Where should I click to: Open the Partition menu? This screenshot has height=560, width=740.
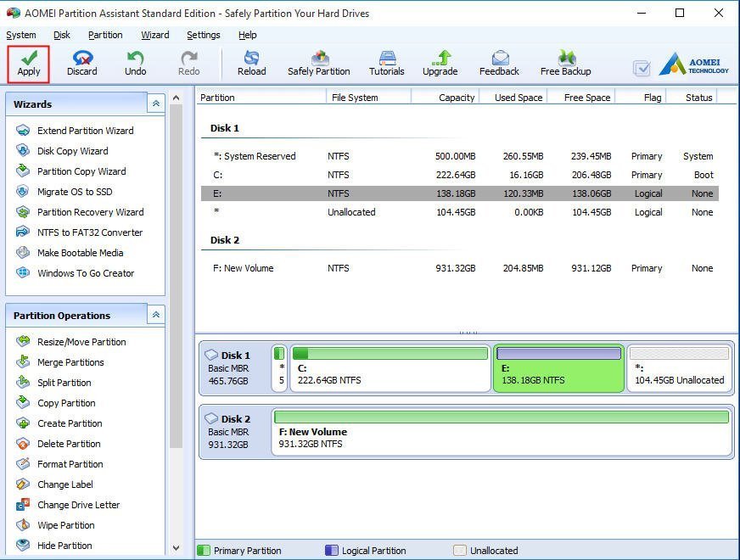point(105,35)
